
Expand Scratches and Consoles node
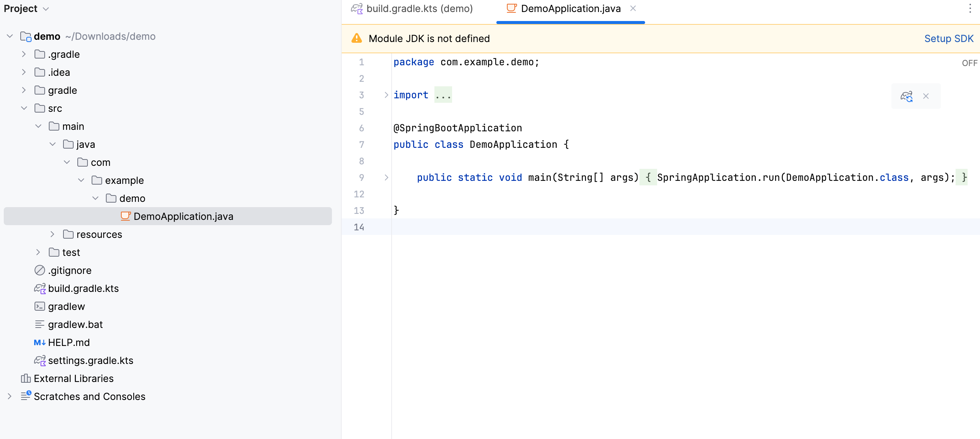9,397
